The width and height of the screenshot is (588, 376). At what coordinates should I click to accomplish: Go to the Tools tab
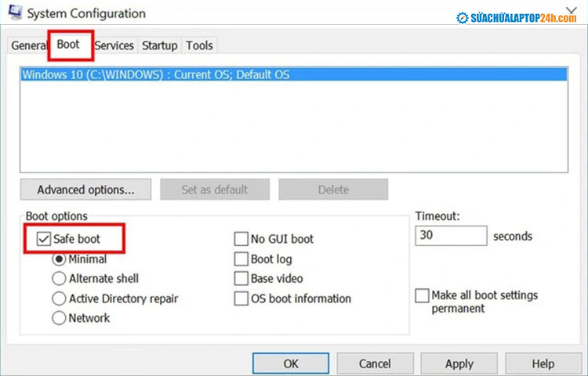[x=199, y=45]
